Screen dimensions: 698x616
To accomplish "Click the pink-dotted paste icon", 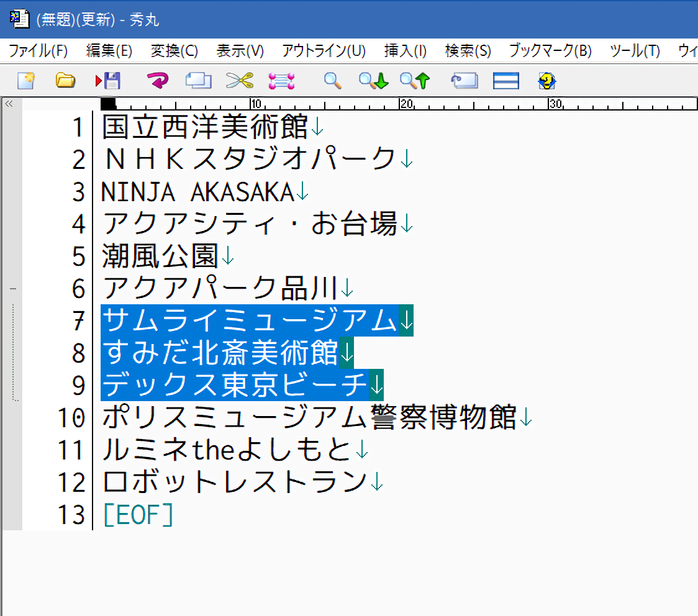I will click(281, 80).
